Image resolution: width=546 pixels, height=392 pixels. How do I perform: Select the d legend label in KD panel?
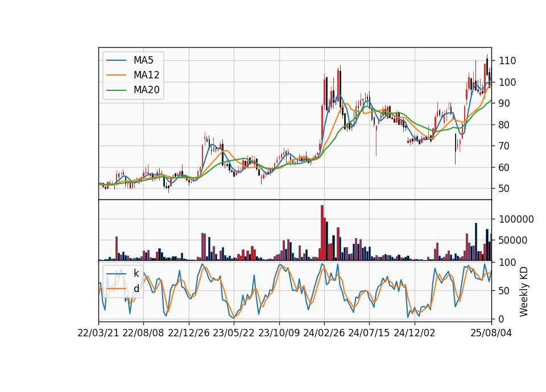136,289
